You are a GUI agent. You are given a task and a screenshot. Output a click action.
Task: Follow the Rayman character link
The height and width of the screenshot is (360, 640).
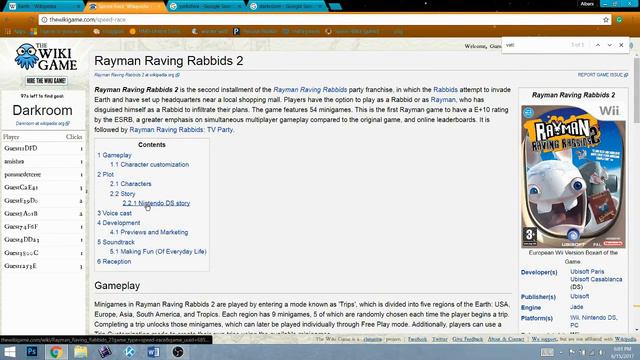pyautogui.click(x=443, y=100)
